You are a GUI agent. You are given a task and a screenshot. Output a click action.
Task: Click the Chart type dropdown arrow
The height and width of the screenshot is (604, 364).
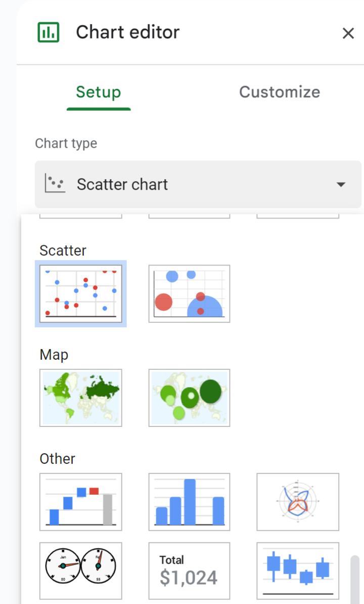pyautogui.click(x=341, y=184)
